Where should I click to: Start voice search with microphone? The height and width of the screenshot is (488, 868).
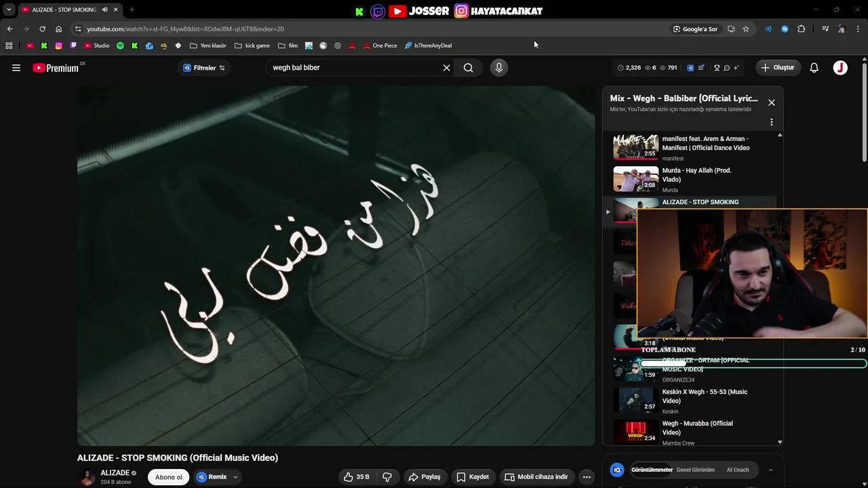pos(499,68)
